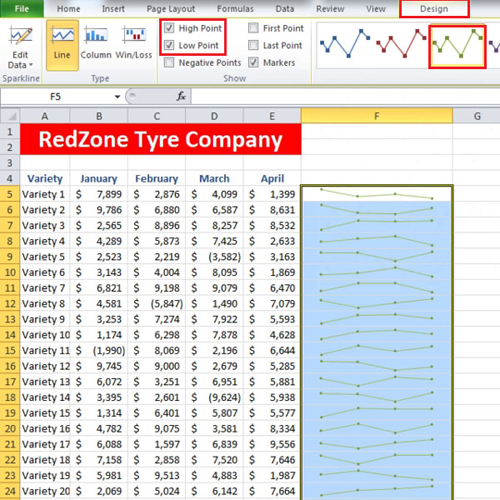Open the File tab
Viewport: 500px width, 500px height.
[x=22, y=9]
